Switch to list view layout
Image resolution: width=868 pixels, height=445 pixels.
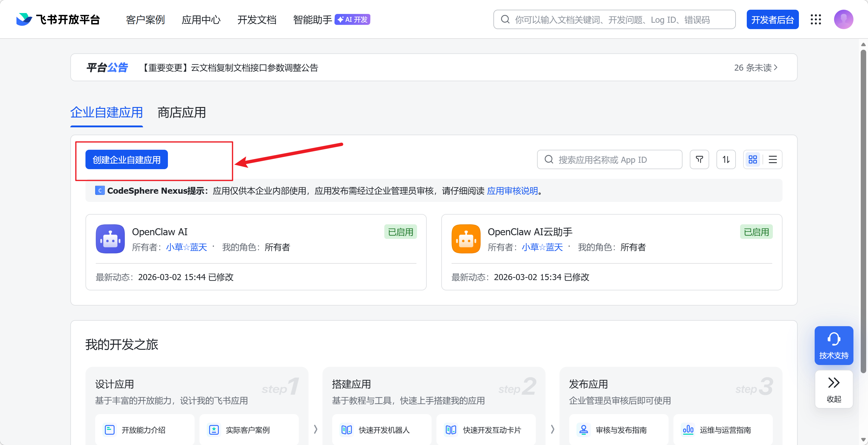[x=773, y=159]
